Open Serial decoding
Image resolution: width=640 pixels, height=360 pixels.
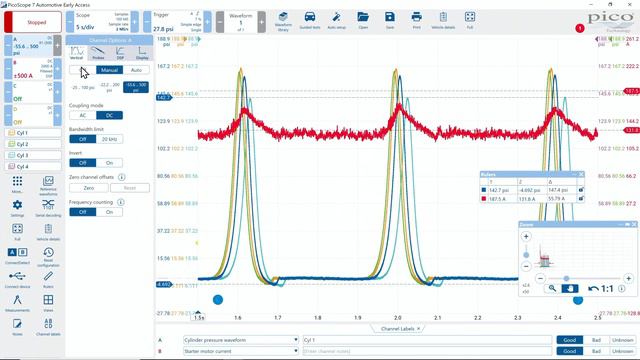coord(48,208)
